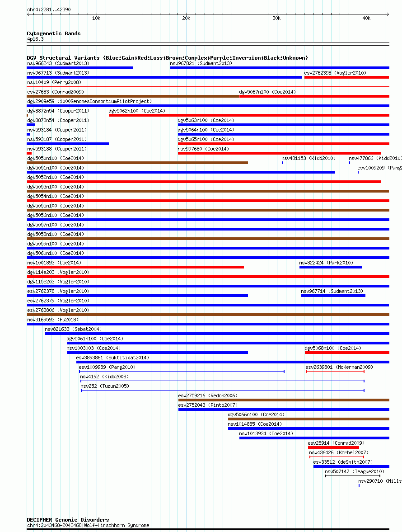Click the DECIPHER Genomic Disorders track title
402x532 pixels.
click(x=68, y=520)
